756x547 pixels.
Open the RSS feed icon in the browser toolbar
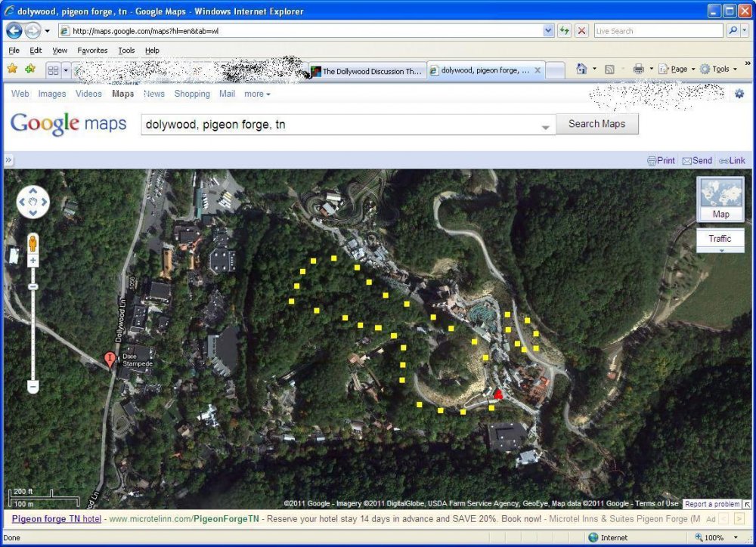point(611,69)
